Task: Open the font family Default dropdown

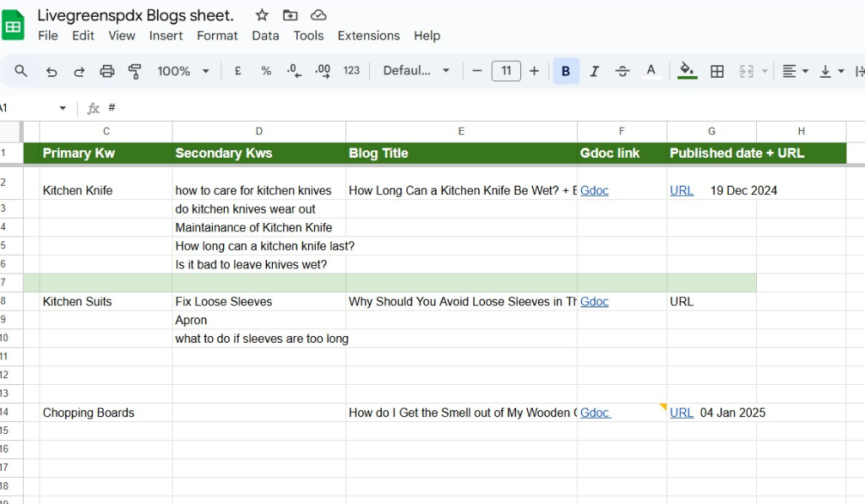Action: click(416, 71)
